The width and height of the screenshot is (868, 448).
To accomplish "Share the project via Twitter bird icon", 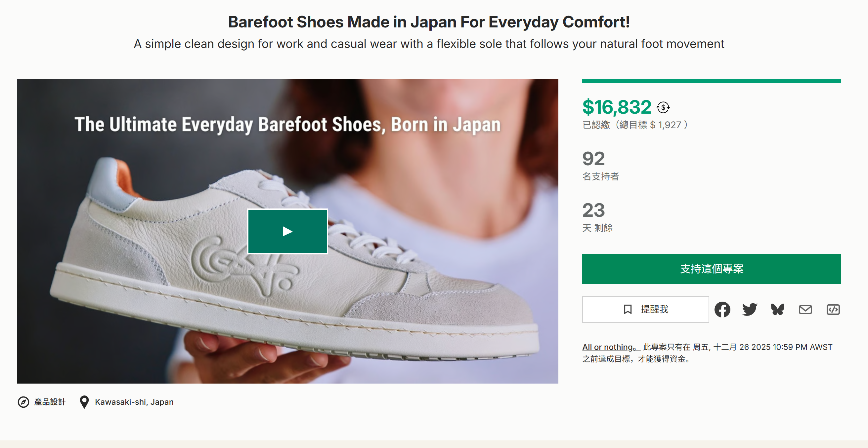I will click(x=750, y=309).
